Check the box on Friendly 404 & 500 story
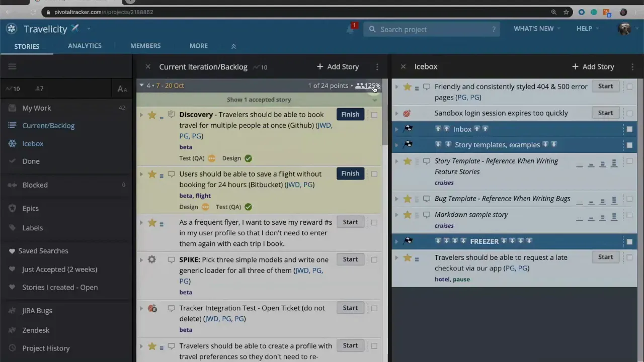Screen dimensions: 644x362 coord(629,87)
